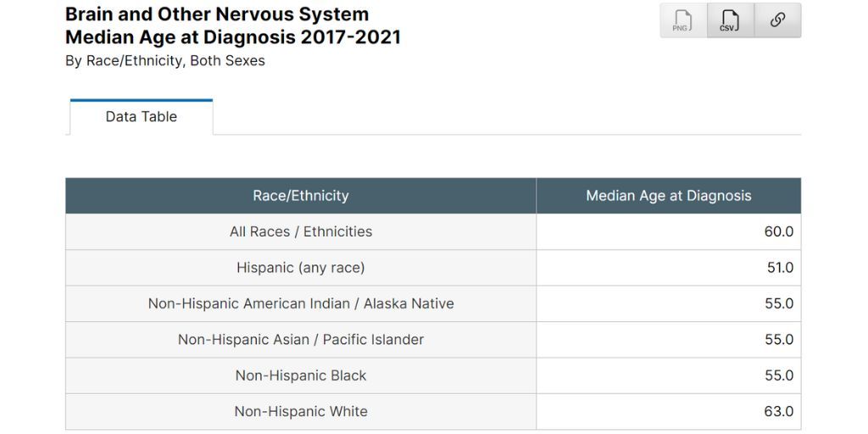The height and width of the screenshot is (434, 868).
Task: Select the Non-Hispanic Black row label
Action: coord(301,376)
